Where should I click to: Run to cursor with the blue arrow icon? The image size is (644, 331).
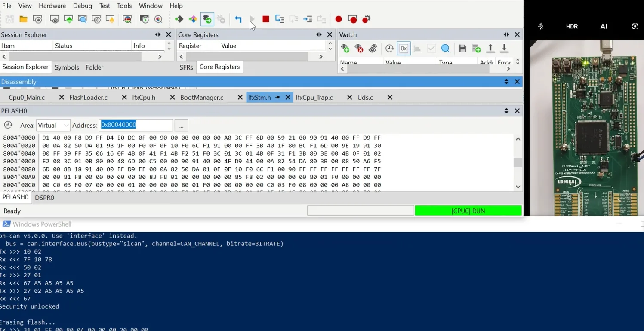pyautogui.click(x=308, y=19)
